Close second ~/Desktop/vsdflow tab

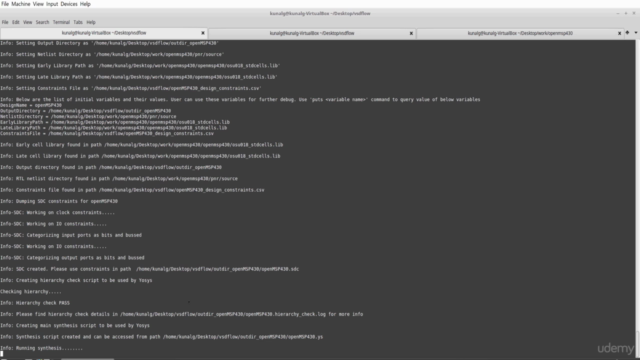[411, 33]
